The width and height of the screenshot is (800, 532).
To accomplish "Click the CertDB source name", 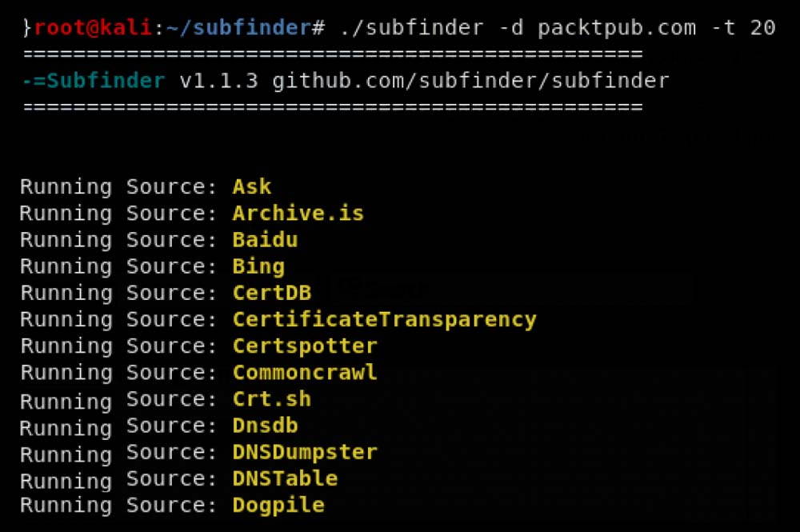I will point(271,293).
